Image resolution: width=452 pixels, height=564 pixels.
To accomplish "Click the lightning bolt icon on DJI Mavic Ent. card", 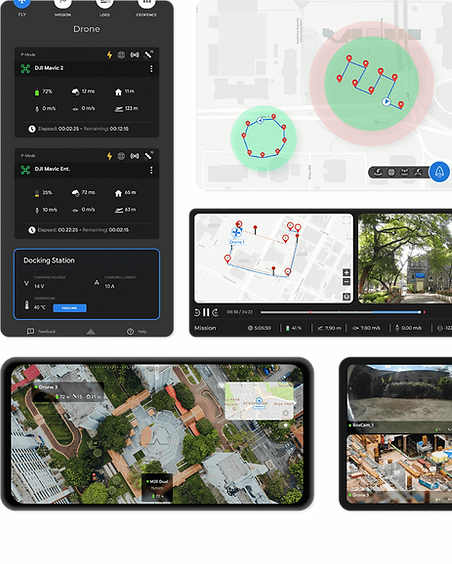I will tap(109, 156).
